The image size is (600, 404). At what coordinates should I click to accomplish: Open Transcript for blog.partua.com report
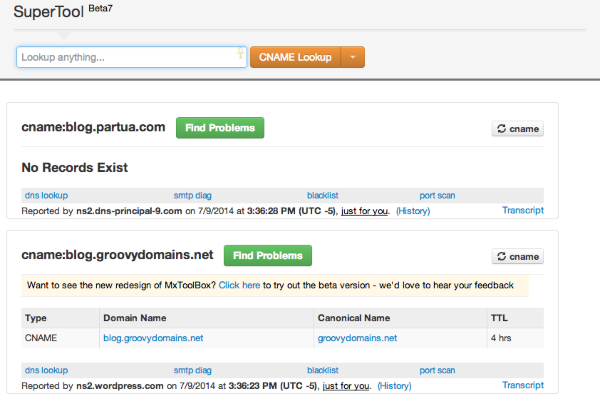(x=523, y=210)
